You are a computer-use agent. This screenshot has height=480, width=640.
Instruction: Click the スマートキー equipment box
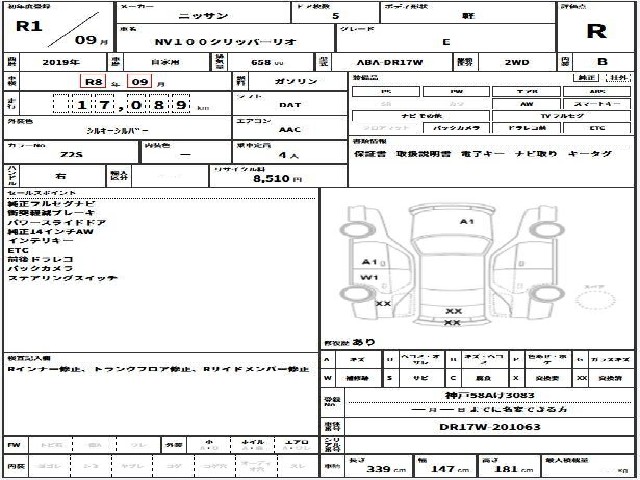(x=597, y=104)
